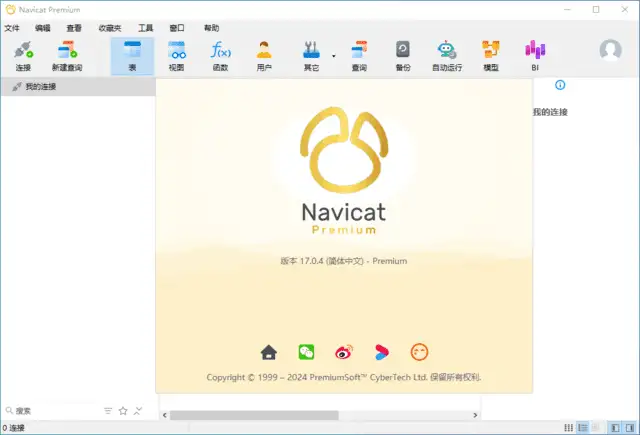The image size is (640, 435).
Task: Open the Function (函数) f(x) icon
Action: [x=220, y=56]
